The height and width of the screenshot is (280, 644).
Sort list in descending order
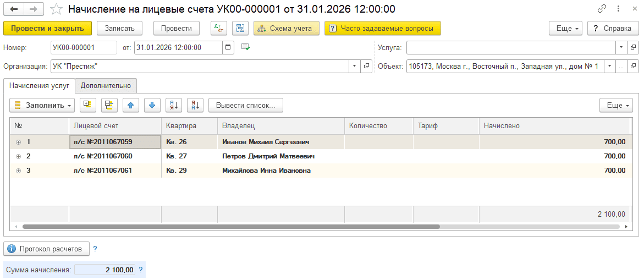click(195, 105)
